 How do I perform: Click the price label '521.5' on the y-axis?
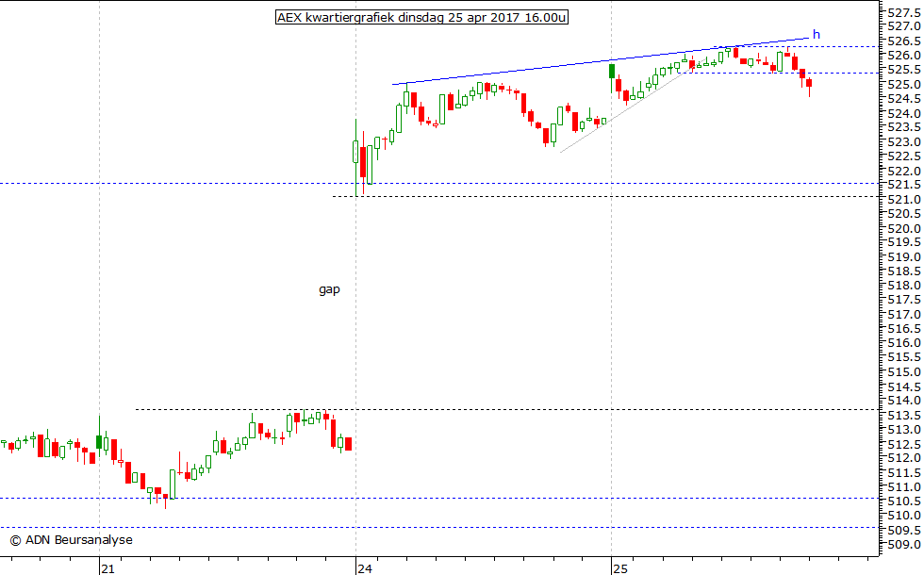coord(903,185)
